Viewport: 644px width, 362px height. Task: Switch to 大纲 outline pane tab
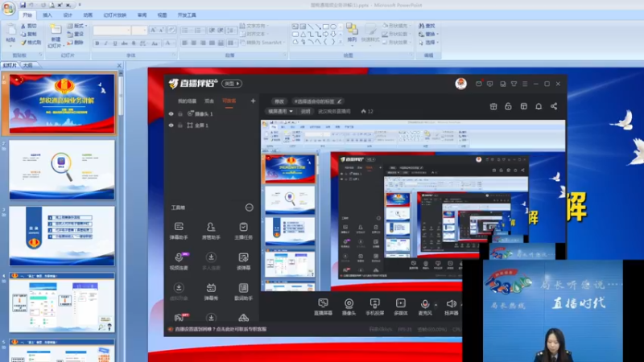[28, 65]
